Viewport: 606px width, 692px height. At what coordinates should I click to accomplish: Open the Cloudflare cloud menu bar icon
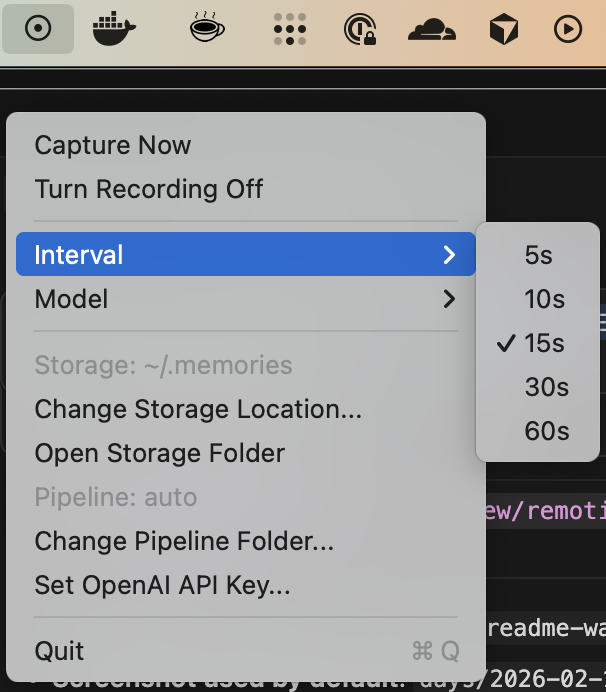tap(432, 30)
